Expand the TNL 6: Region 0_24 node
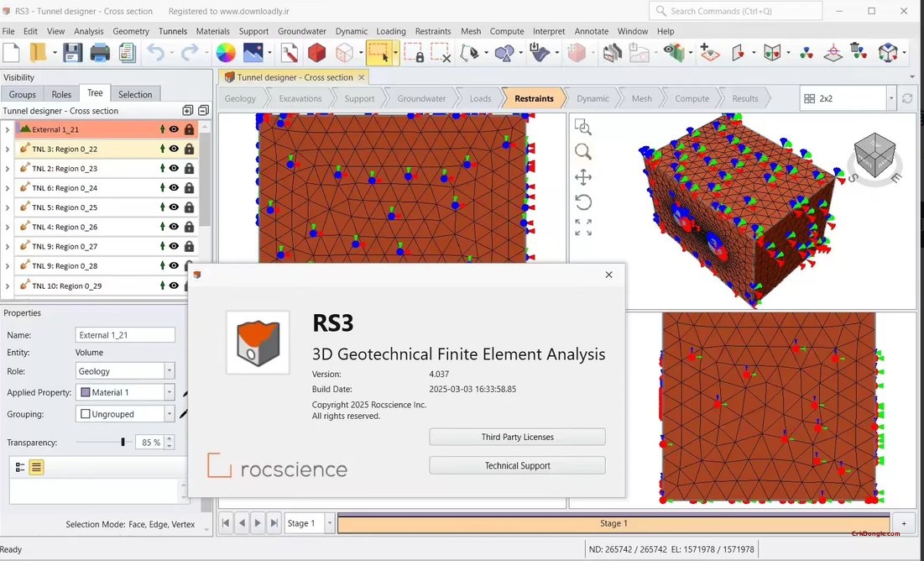Image resolution: width=924 pixels, height=561 pixels. click(x=7, y=188)
